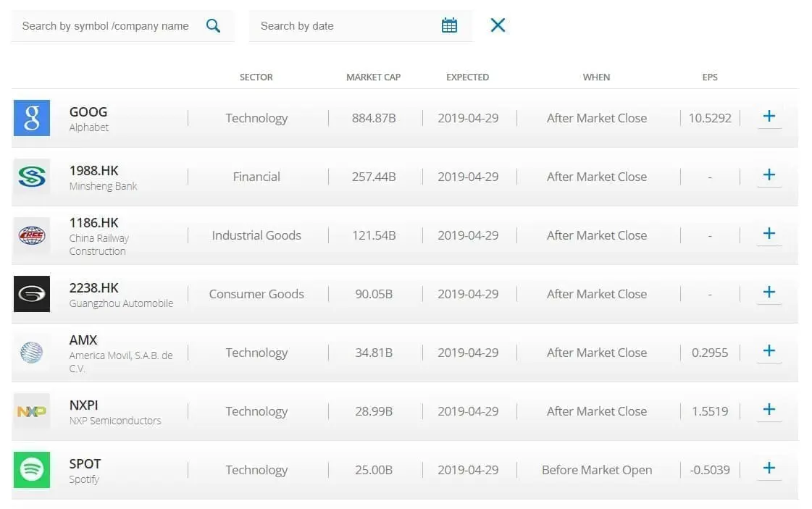Click the -0.5039 EPS value

[709, 470]
